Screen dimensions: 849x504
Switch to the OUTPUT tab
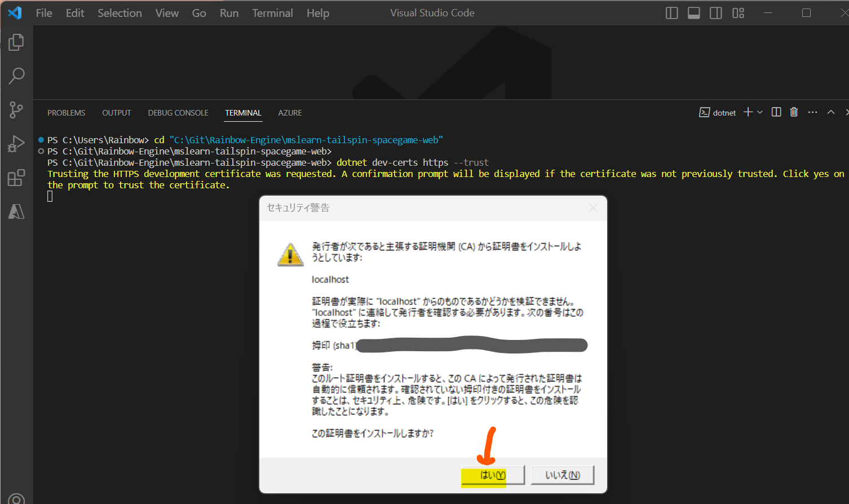point(117,113)
